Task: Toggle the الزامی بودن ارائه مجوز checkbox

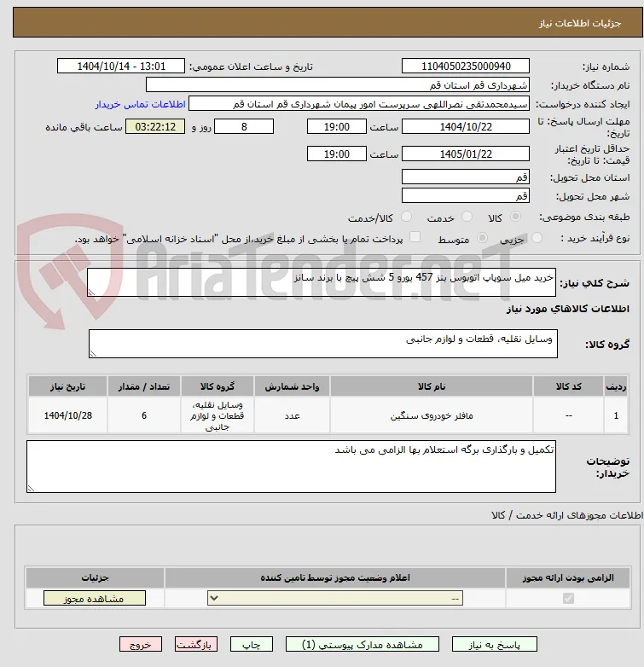Action: pyautogui.click(x=568, y=598)
